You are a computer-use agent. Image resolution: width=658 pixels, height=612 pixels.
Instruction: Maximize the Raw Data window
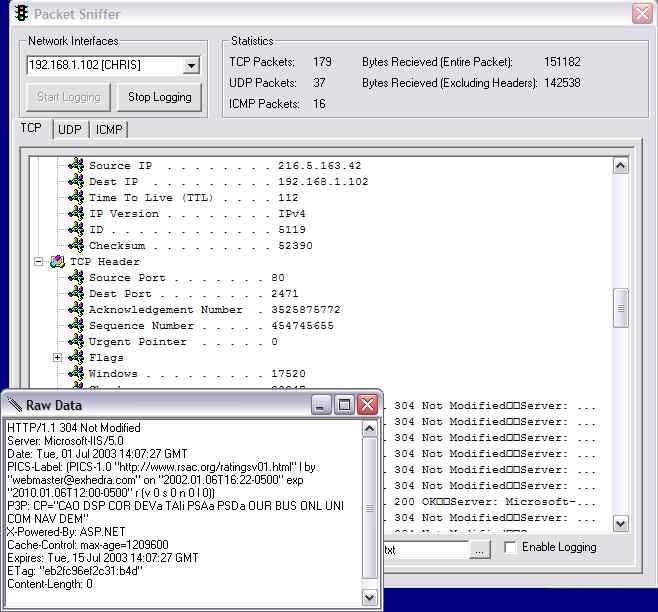click(344, 405)
